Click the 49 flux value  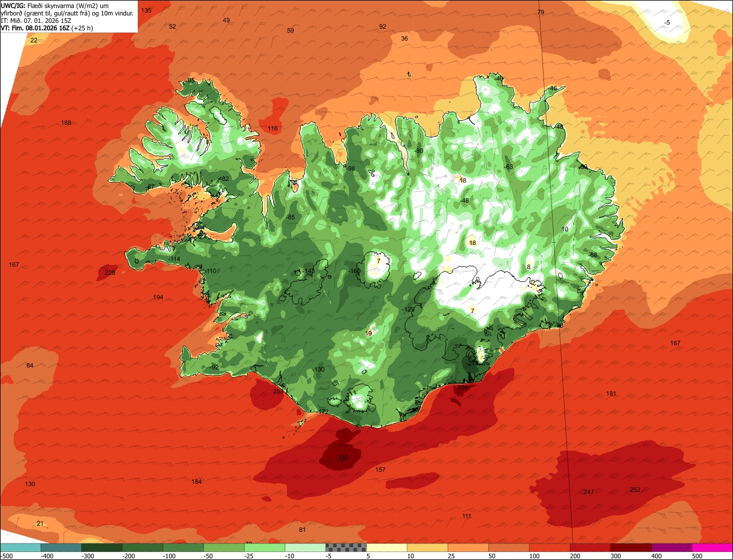226,20
